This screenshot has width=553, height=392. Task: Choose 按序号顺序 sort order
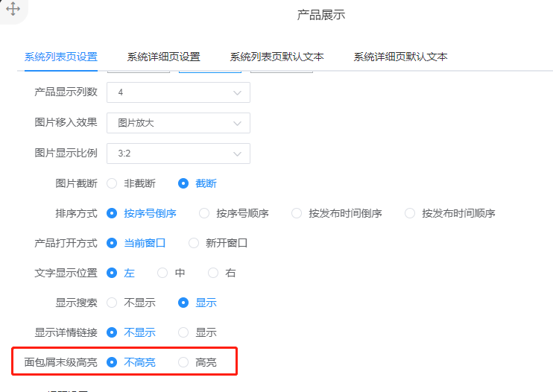pos(204,213)
